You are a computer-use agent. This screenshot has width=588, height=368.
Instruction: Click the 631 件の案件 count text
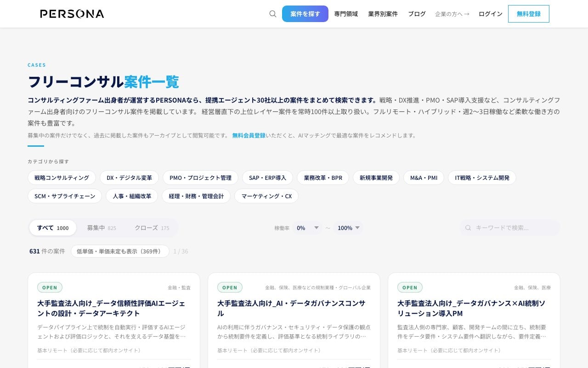(x=47, y=251)
